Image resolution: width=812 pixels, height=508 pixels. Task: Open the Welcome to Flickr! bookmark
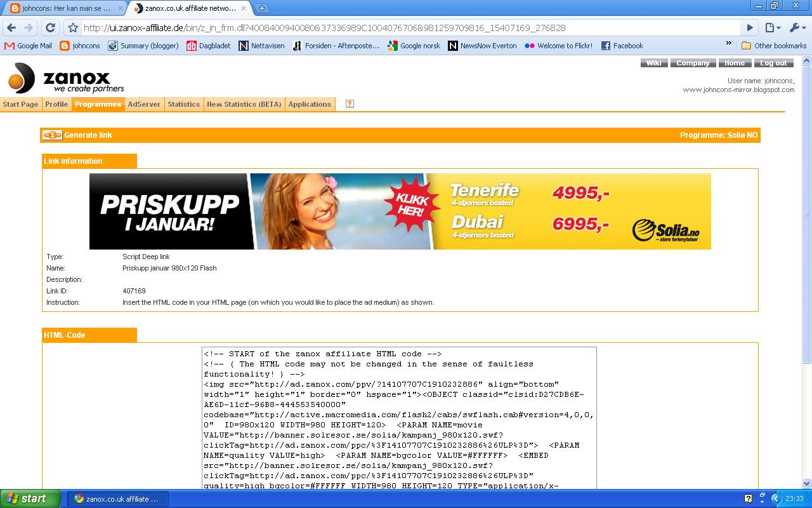pyautogui.click(x=558, y=46)
